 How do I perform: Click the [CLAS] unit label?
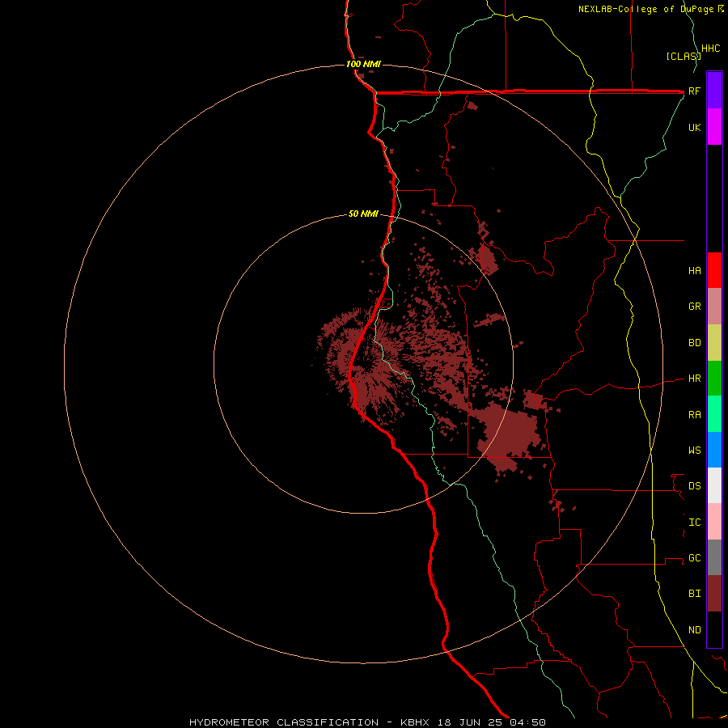point(684,56)
